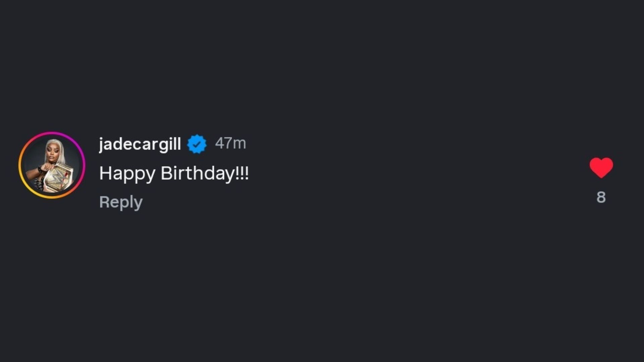644x362 pixels.
Task: Click the like counter below the heart
Action: (x=601, y=197)
